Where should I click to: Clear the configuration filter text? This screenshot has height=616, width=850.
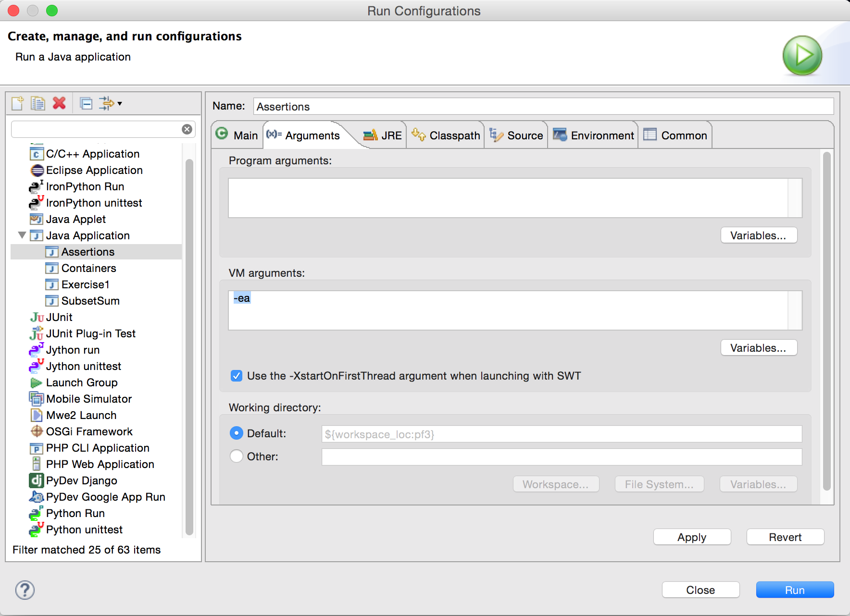click(x=187, y=129)
